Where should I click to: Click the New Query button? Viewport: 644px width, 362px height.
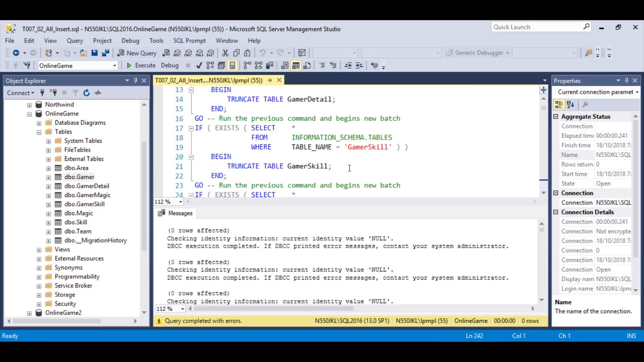click(137, 53)
